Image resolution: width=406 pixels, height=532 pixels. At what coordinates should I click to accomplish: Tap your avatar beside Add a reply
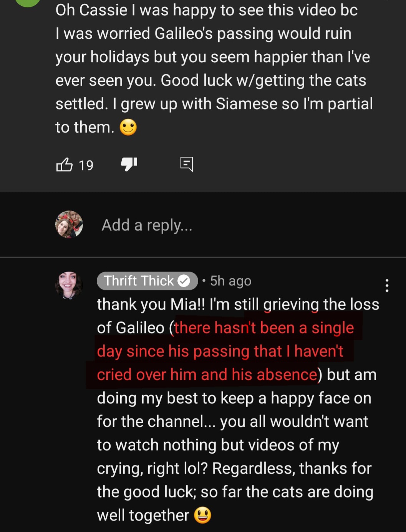(69, 224)
